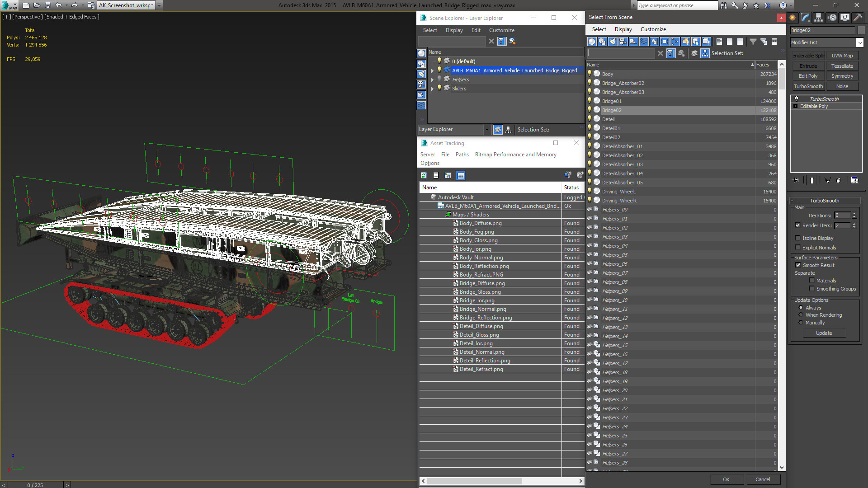
Task: Toggle Display Geometry filter in Select From Scene
Action: (592, 42)
